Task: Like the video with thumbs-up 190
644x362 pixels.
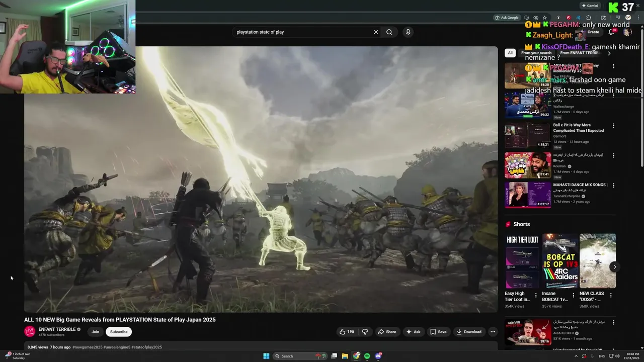Action: coord(347,332)
